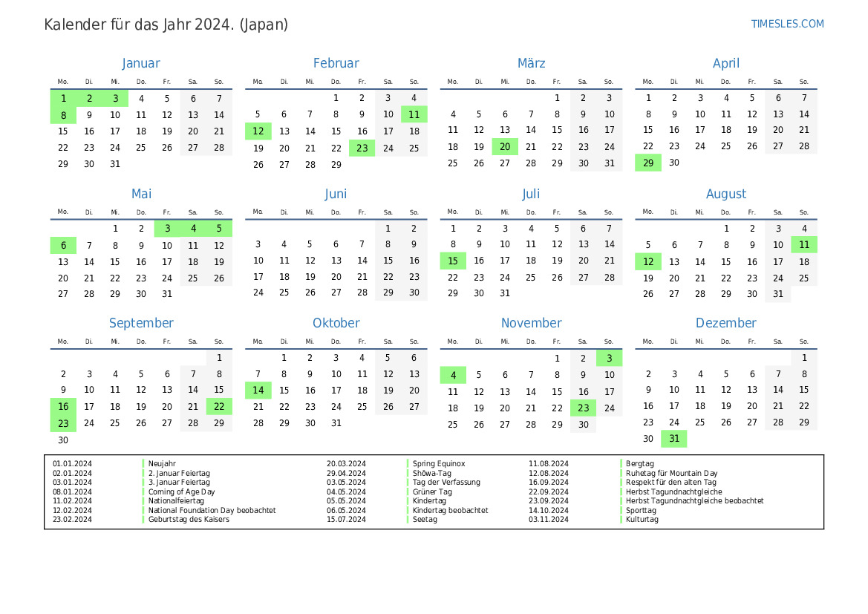Click the Dezember month heading
Image resolution: width=868 pixels, height=614 pixels.
[725, 323]
